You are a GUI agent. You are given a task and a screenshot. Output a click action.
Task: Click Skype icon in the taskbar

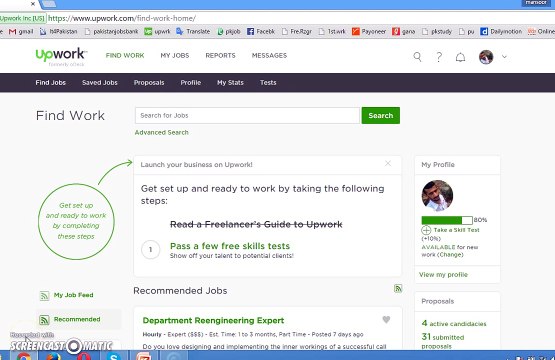(x=114, y=356)
